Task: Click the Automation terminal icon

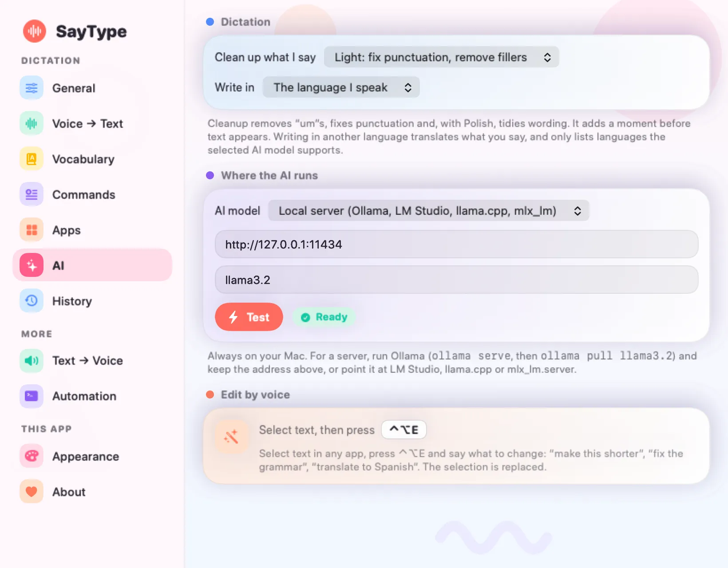Action: pyautogui.click(x=32, y=396)
